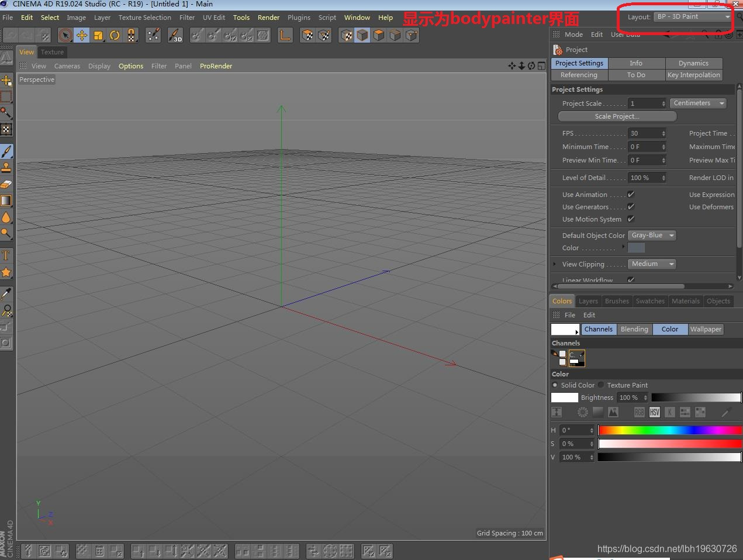The width and height of the screenshot is (743, 560).
Task: Click the Blending button in Colors panel
Action: point(634,329)
